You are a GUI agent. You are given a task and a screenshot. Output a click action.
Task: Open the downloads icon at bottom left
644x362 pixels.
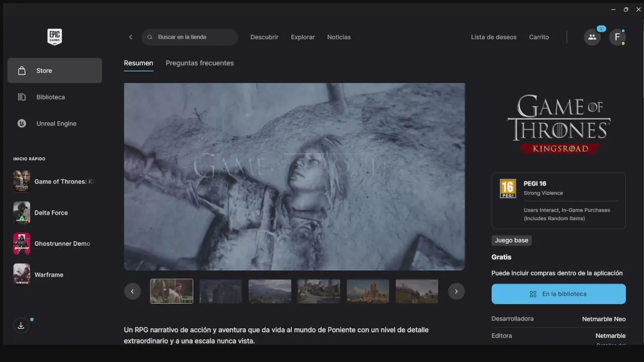(21, 326)
